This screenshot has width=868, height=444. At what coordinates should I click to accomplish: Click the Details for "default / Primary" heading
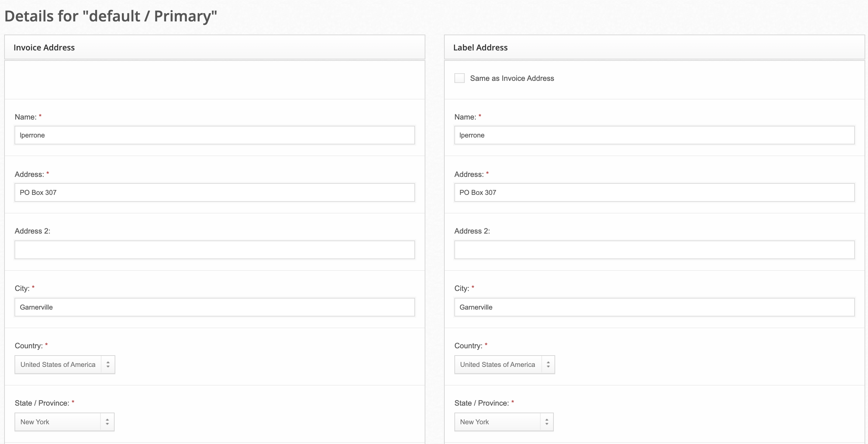[111, 16]
